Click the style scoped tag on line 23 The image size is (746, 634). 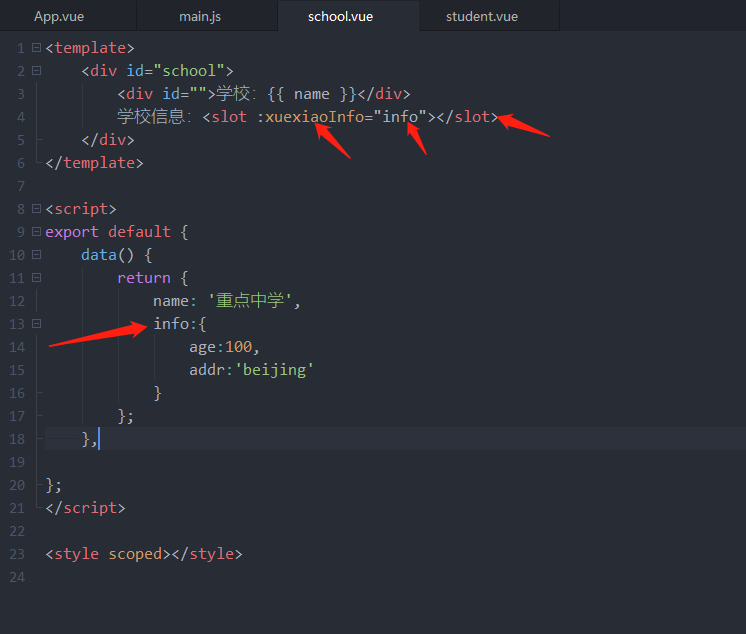(108, 554)
